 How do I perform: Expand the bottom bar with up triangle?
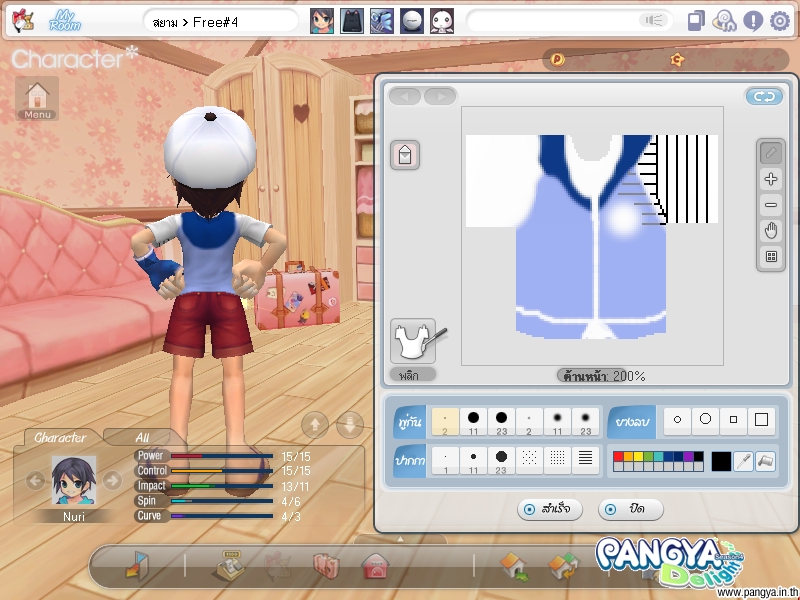401,539
